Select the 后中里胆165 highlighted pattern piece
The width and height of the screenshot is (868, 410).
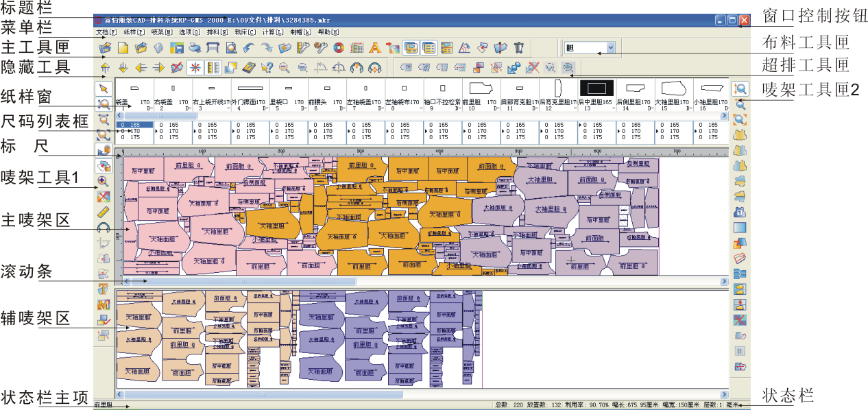tap(596, 88)
